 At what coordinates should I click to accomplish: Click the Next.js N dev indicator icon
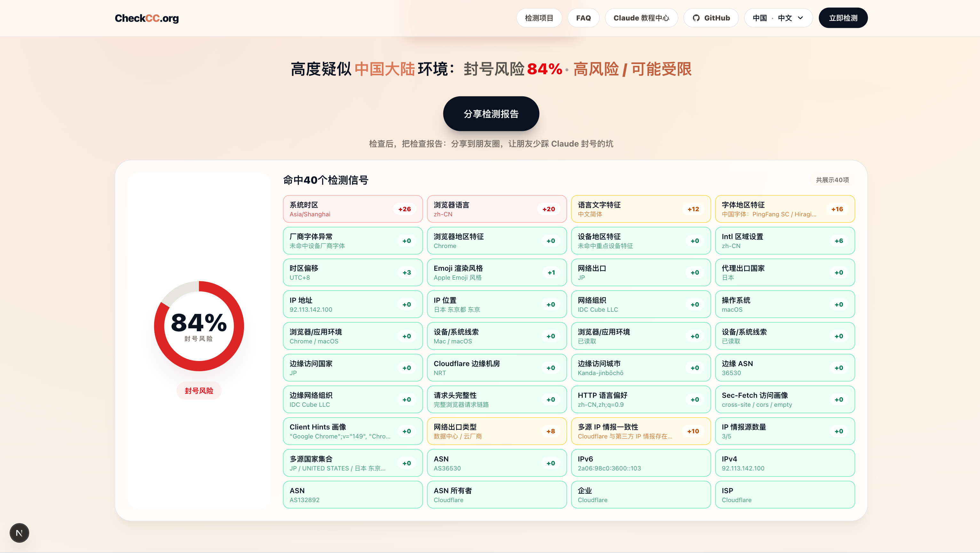(x=20, y=533)
